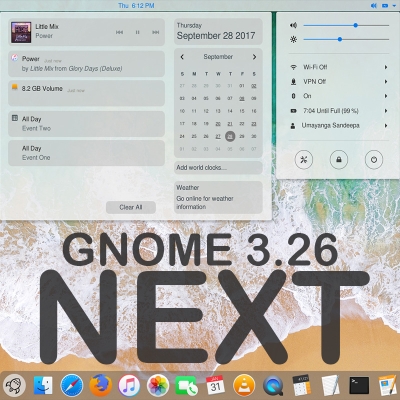Image resolution: width=400 pixels, height=400 pixels.
Task: Select September 20 in the calendar
Action: tap(218, 124)
